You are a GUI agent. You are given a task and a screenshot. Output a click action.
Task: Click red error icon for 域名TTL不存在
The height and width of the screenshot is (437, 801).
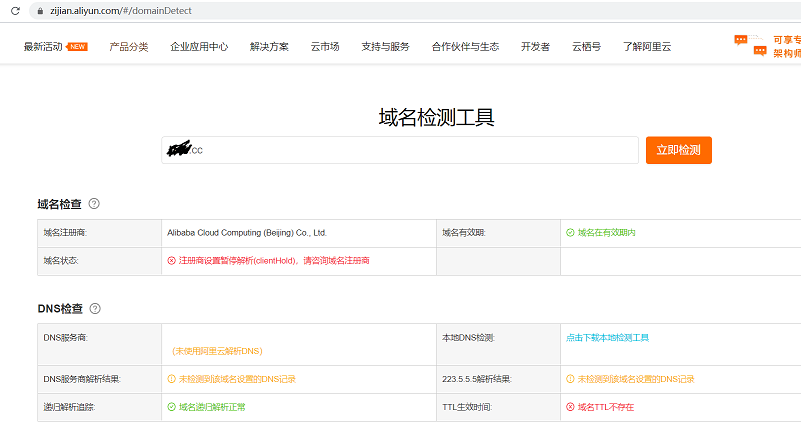[x=570, y=407]
